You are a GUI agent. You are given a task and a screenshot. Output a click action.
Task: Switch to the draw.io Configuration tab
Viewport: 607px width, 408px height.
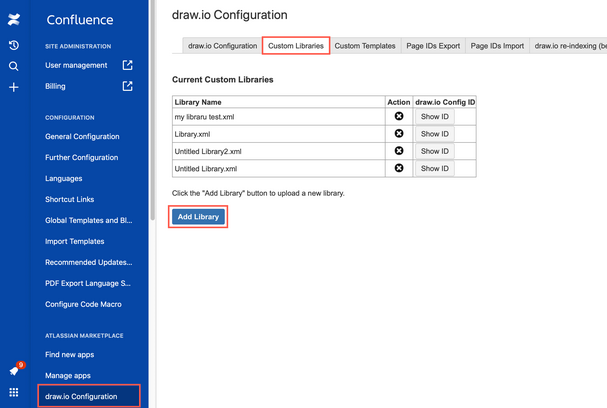222,46
